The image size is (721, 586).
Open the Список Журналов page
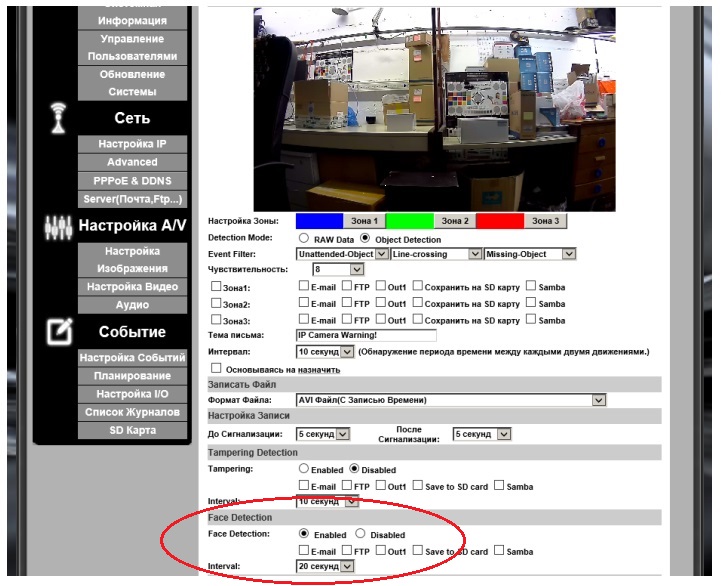tap(132, 412)
